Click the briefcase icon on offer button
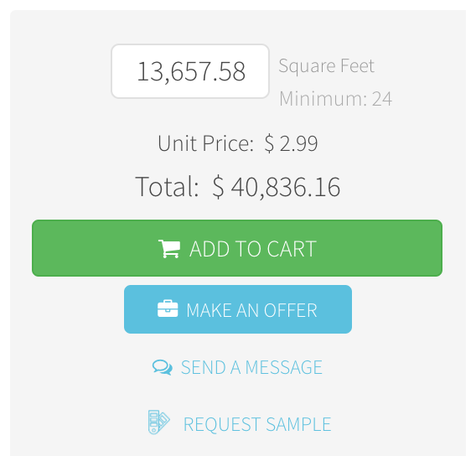 pyautogui.click(x=168, y=308)
